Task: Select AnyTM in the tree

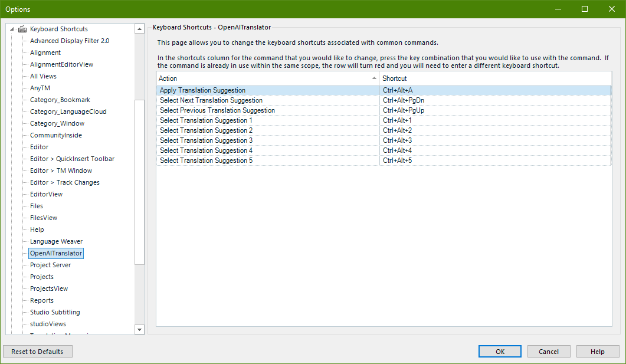Action: pyautogui.click(x=40, y=88)
